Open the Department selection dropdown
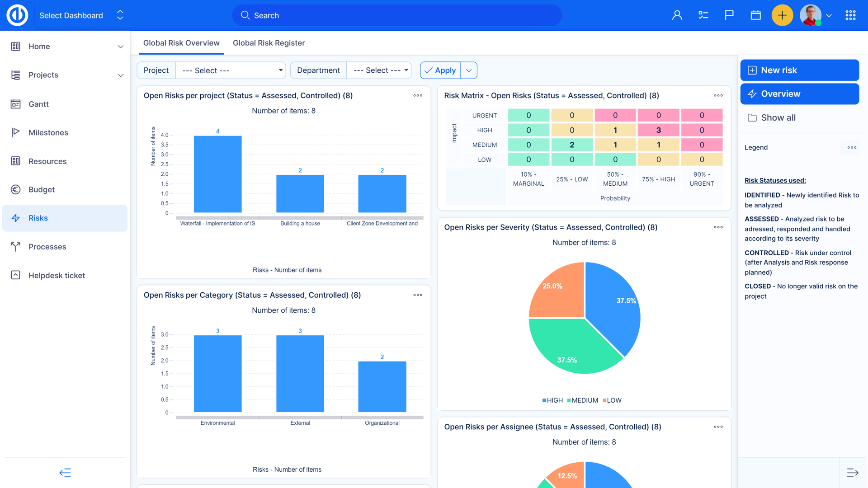 (x=379, y=70)
